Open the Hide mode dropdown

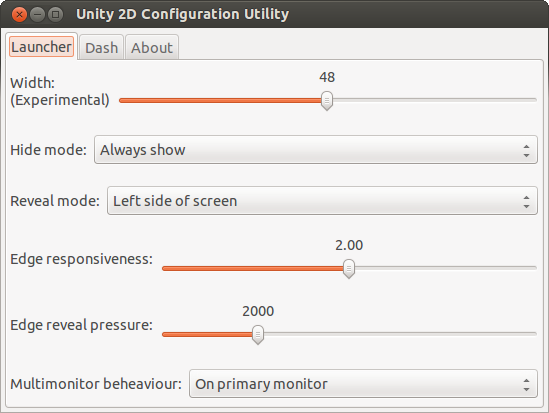point(316,150)
